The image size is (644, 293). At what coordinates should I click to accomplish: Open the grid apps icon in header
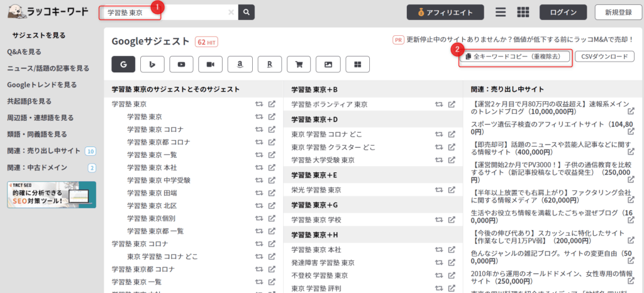coord(523,13)
